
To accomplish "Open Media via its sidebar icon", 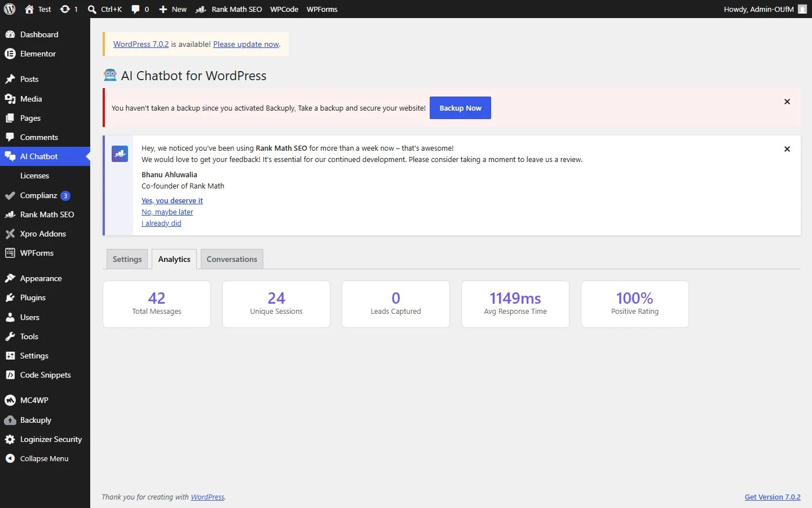I will tap(10, 99).
